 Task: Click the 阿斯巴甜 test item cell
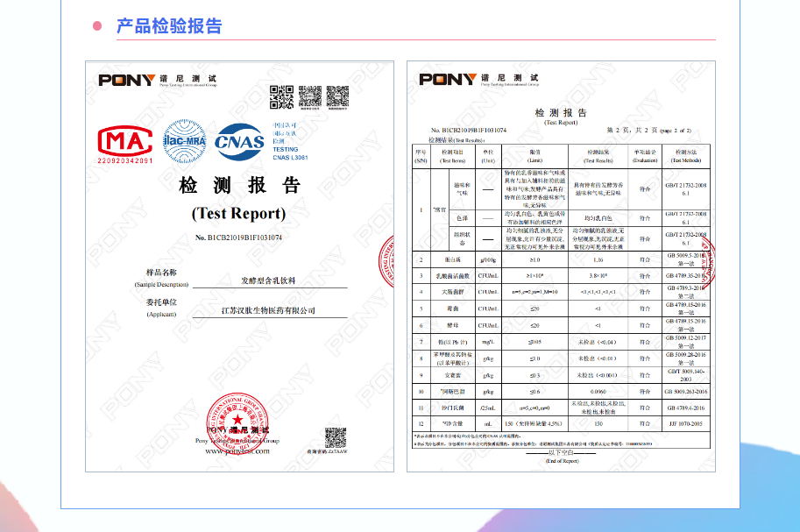pyautogui.click(x=452, y=392)
